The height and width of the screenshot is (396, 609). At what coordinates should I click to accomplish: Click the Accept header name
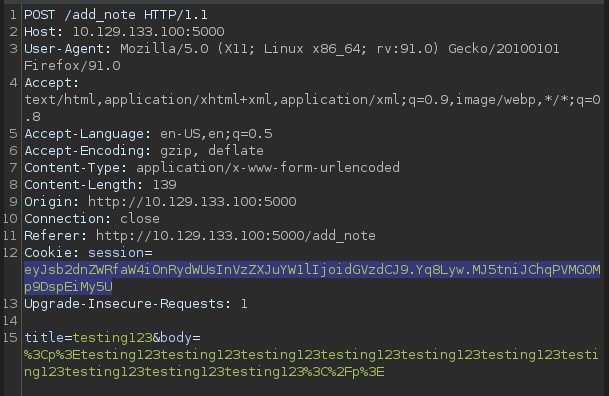pos(51,83)
